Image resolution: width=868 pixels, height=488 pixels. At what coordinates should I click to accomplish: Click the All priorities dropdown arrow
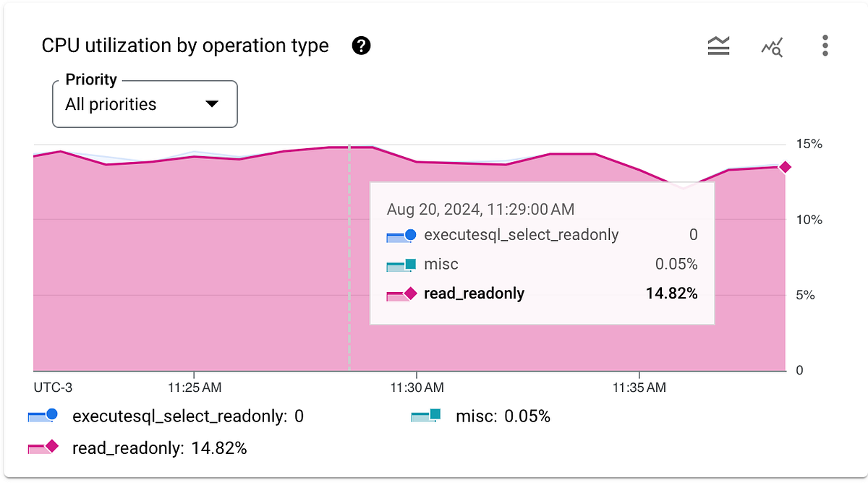pyautogui.click(x=211, y=103)
